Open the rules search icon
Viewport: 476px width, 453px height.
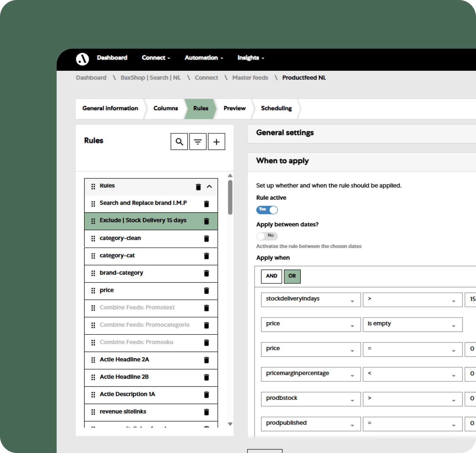pyautogui.click(x=179, y=141)
